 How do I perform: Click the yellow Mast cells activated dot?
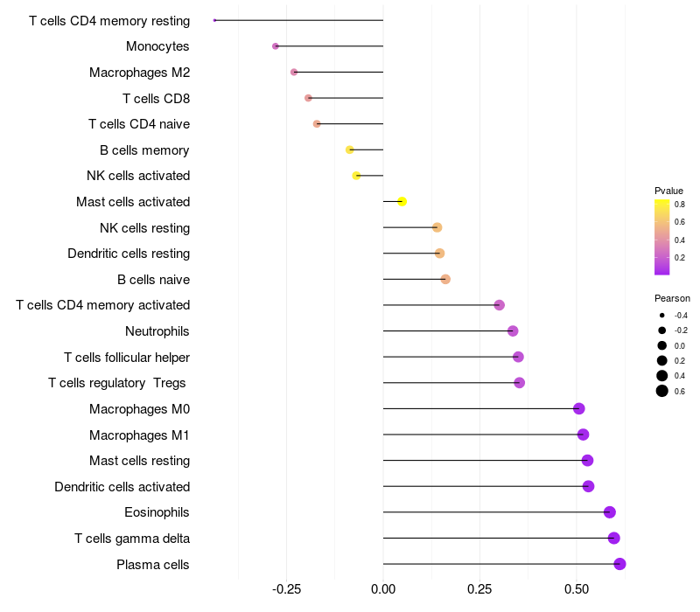[x=402, y=202]
